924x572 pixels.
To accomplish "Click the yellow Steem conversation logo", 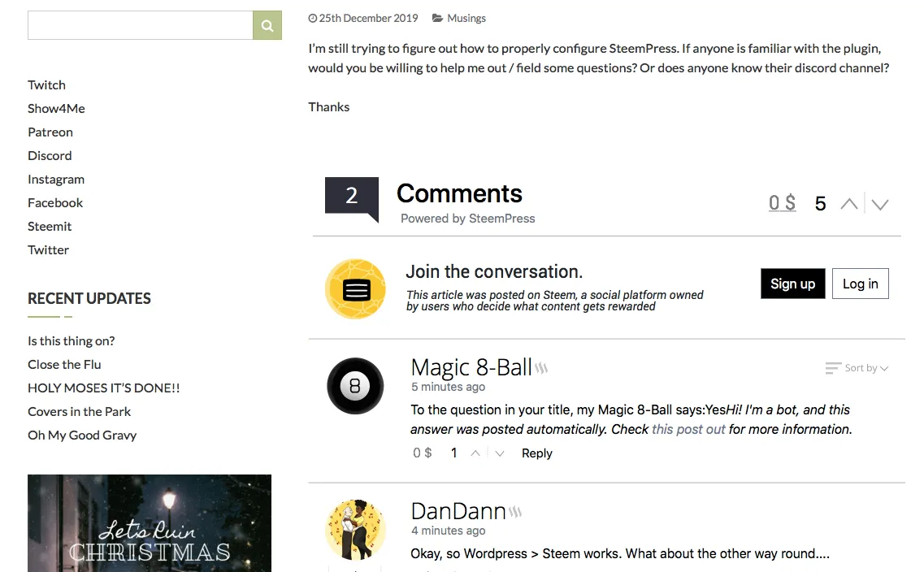I will (x=355, y=289).
